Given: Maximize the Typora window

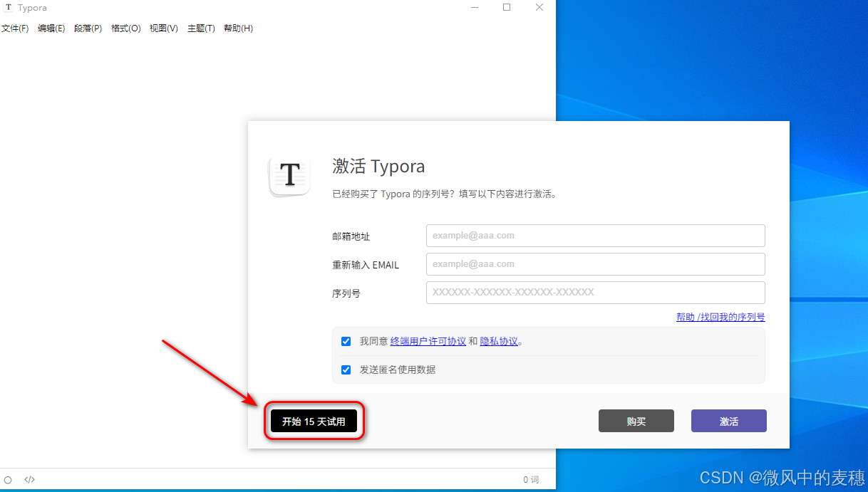Looking at the screenshot, I should pos(507,7).
